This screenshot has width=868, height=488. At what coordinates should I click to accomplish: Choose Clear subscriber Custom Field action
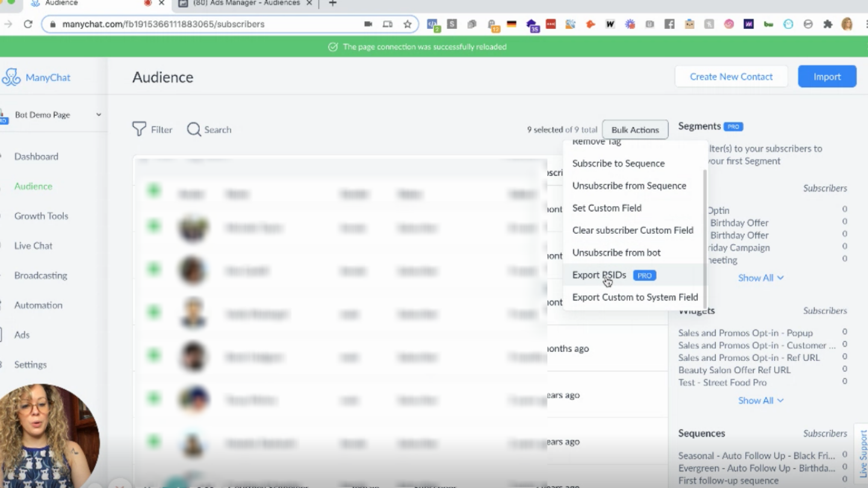point(633,230)
